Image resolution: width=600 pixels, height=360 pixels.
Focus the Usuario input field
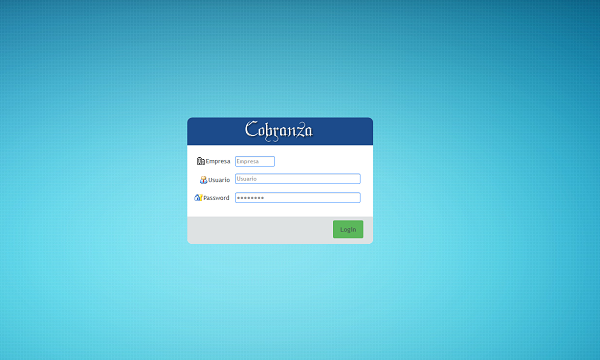[298, 179]
